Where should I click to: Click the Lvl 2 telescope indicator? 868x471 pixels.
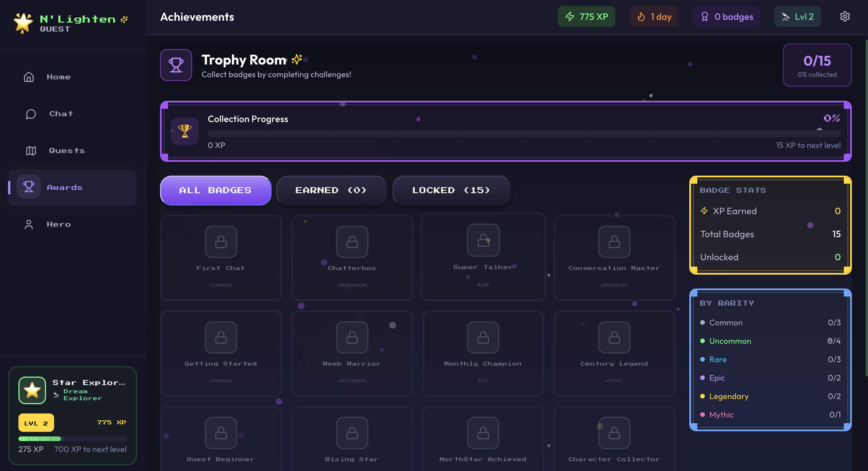[x=797, y=16]
